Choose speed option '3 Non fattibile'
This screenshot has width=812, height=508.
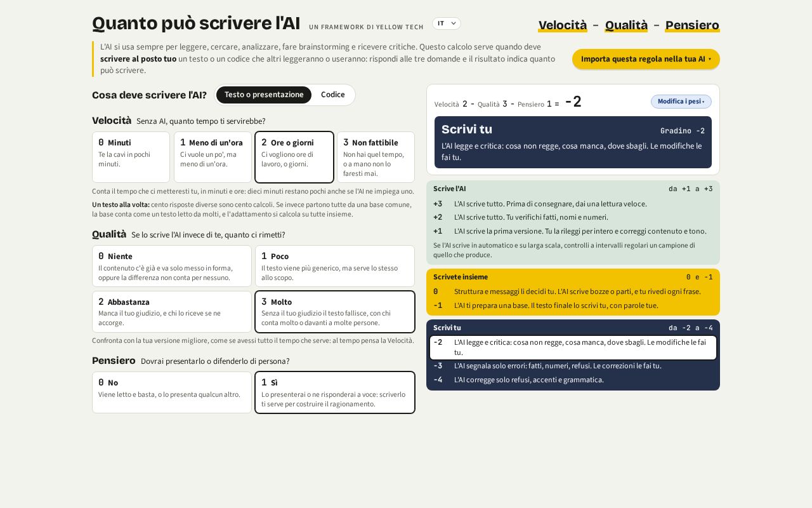tap(376, 157)
